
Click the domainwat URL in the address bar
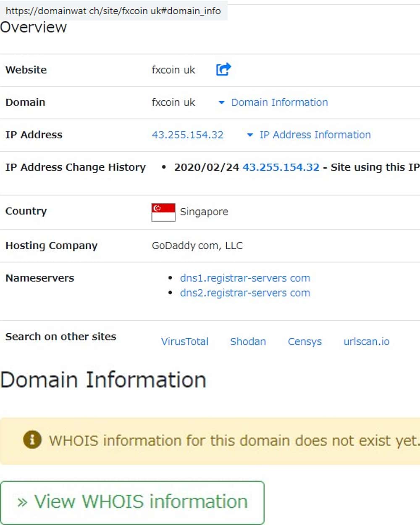point(113,11)
